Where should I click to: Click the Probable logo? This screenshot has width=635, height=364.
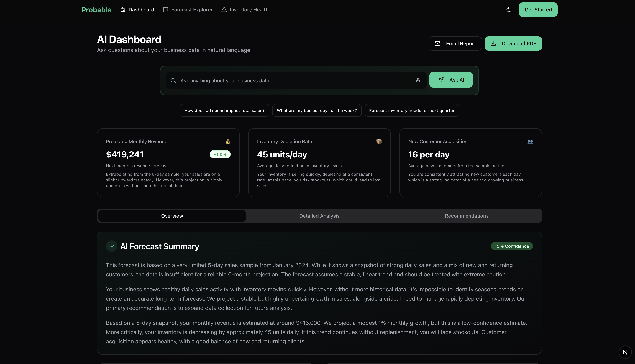(96, 10)
